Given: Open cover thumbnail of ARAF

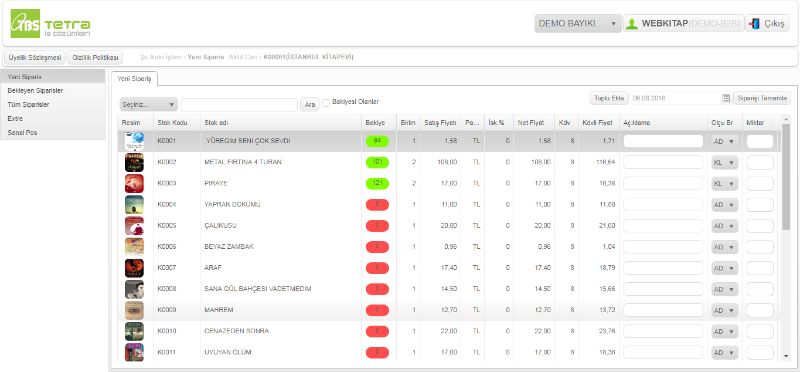Looking at the screenshot, I should tap(134, 268).
